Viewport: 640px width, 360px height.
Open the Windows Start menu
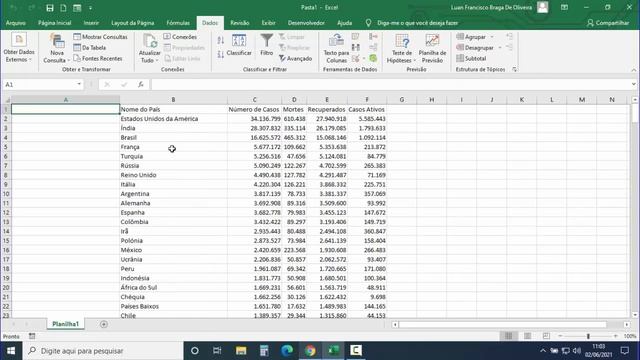pos(11,351)
